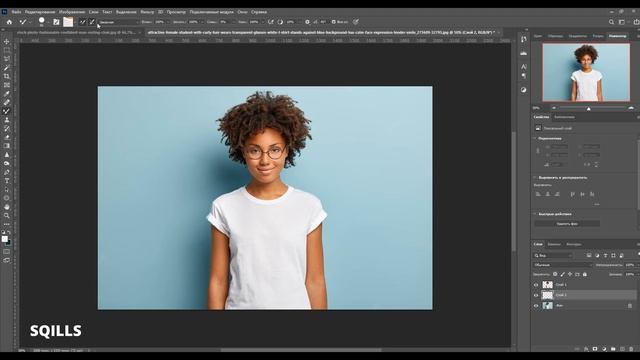Collapse the Преобразование section
The width and height of the screenshot is (640, 360).
click(x=535, y=138)
